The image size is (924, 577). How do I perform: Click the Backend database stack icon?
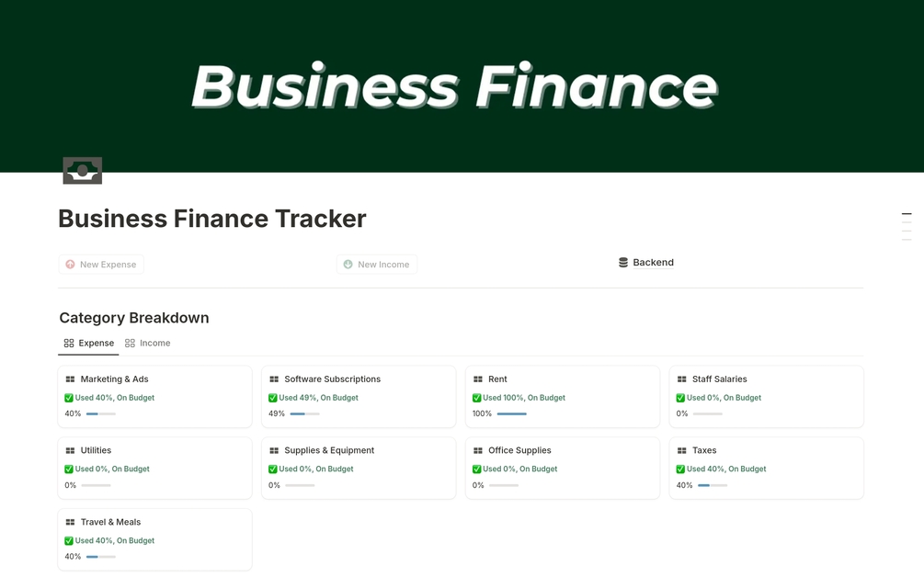(623, 263)
